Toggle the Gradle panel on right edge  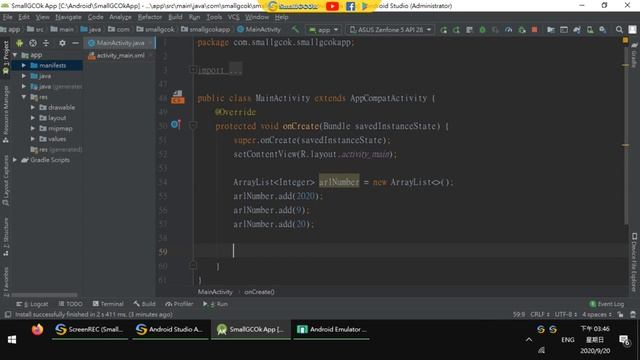(634, 55)
